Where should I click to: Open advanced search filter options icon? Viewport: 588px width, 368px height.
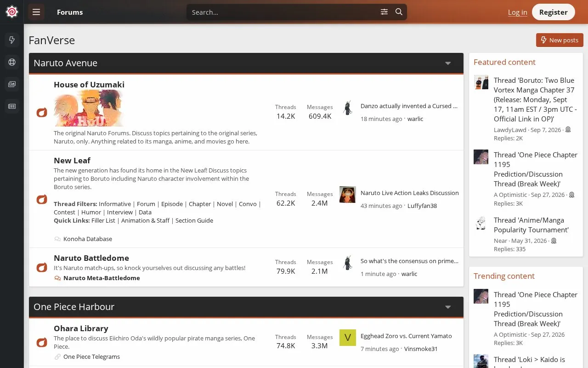pos(384,12)
